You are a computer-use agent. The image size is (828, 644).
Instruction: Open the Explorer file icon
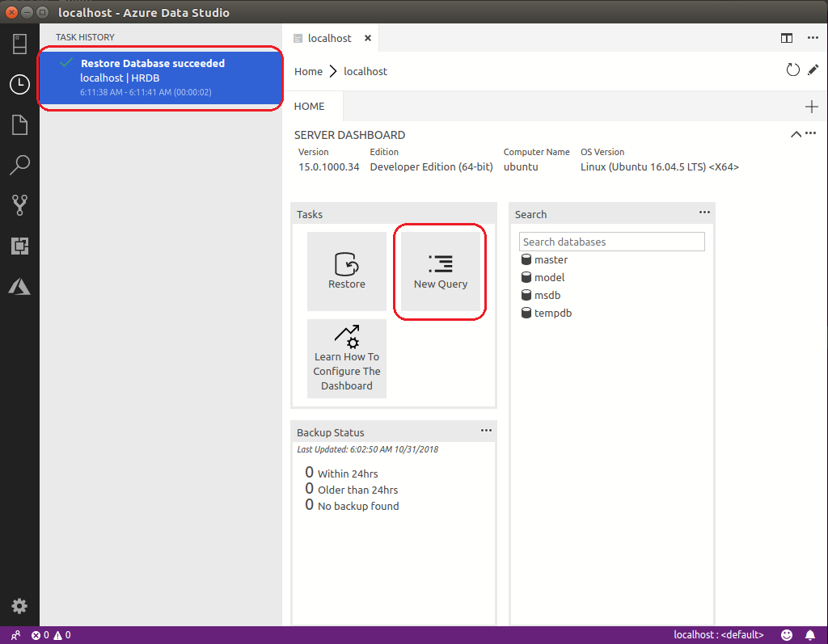pyautogui.click(x=19, y=125)
